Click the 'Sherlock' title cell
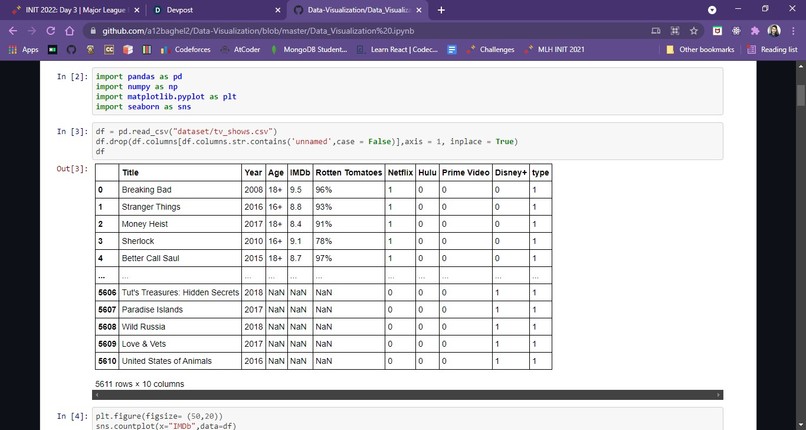Image resolution: width=806 pixels, height=430 pixels. pos(180,241)
